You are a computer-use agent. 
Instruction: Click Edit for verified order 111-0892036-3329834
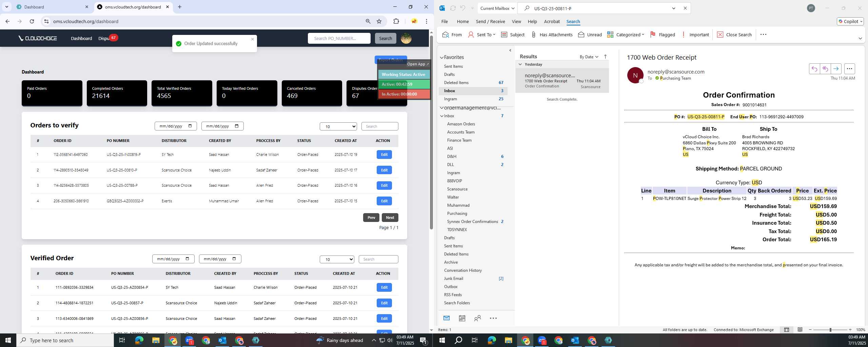(x=384, y=287)
